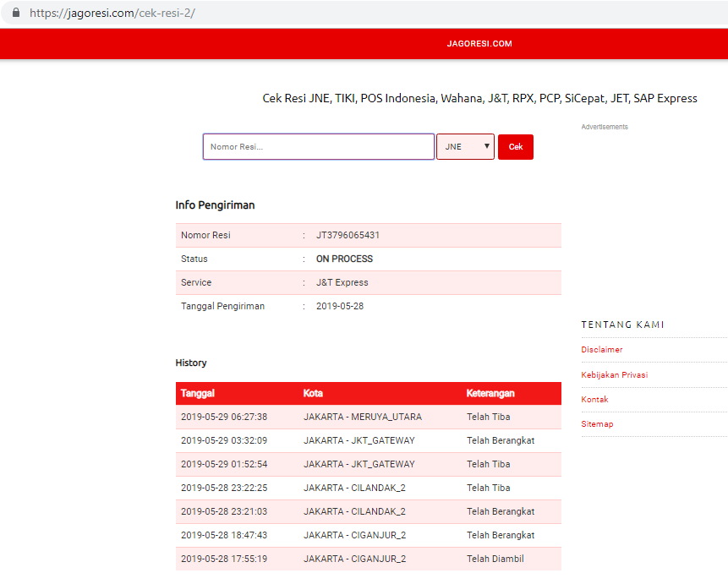Click the Nomor Resi label in the info table

tap(205, 235)
